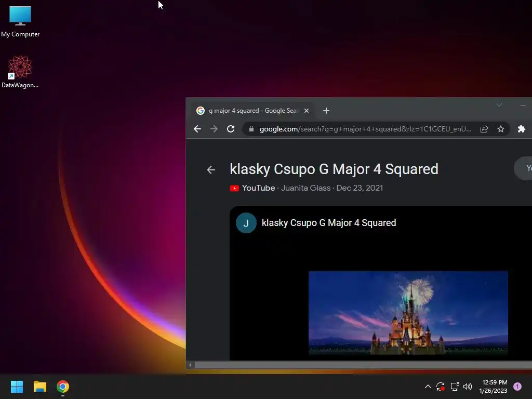The image size is (532, 399).
Task: Open the clock showing 12:59 PM
Action: (x=494, y=387)
